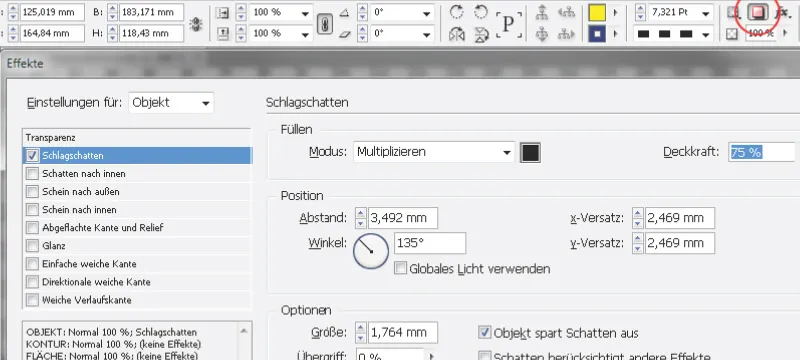The height and width of the screenshot is (360, 800).
Task: Click the H height field 118,43 mm
Action: pyautogui.click(x=152, y=33)
